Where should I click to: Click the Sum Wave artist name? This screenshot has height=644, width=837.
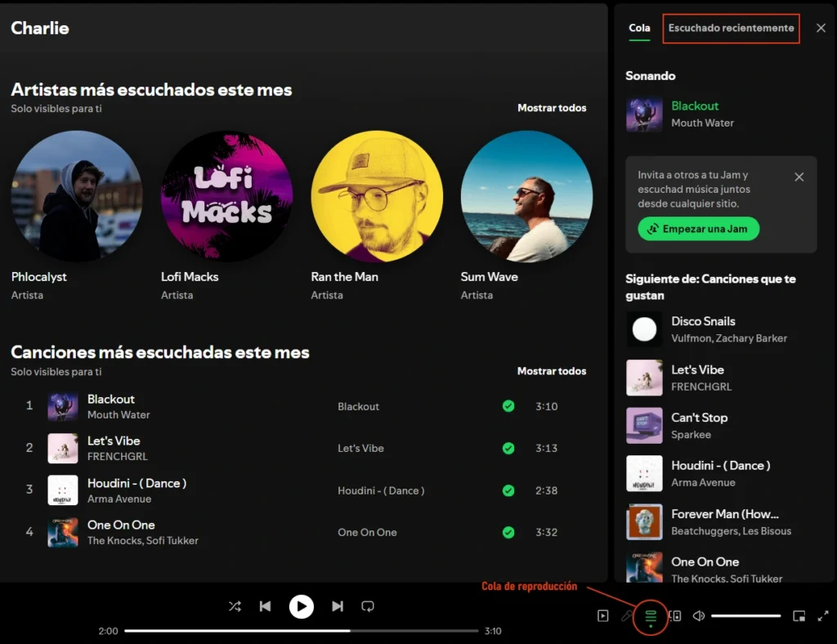click(x=490, y=277)
